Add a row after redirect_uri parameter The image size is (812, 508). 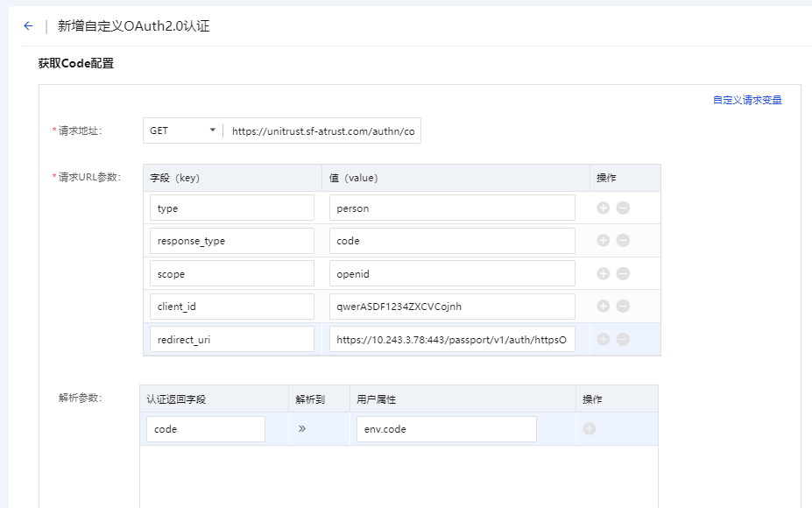coord(604,339)
